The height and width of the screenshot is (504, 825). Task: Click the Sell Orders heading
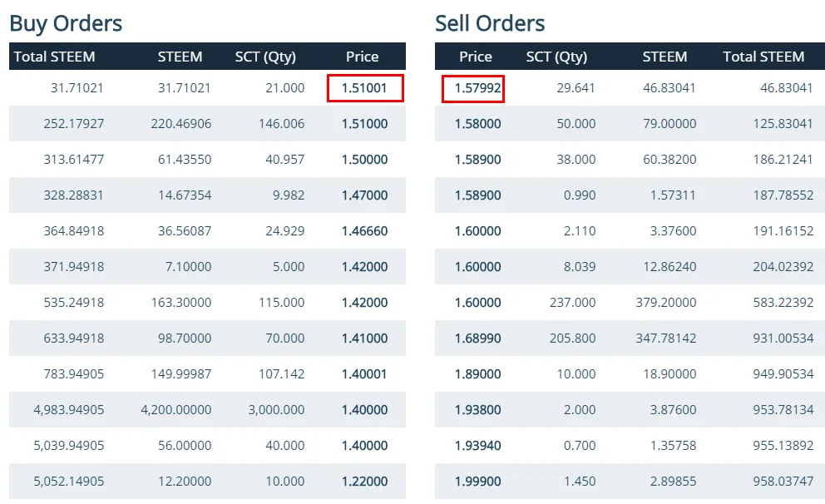pos(490,23)
